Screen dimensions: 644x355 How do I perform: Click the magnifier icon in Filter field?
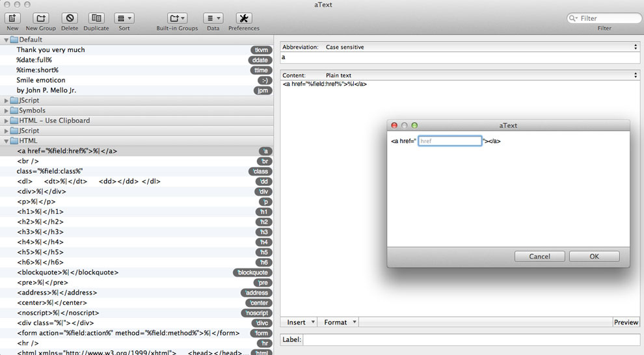pos(573,18)
